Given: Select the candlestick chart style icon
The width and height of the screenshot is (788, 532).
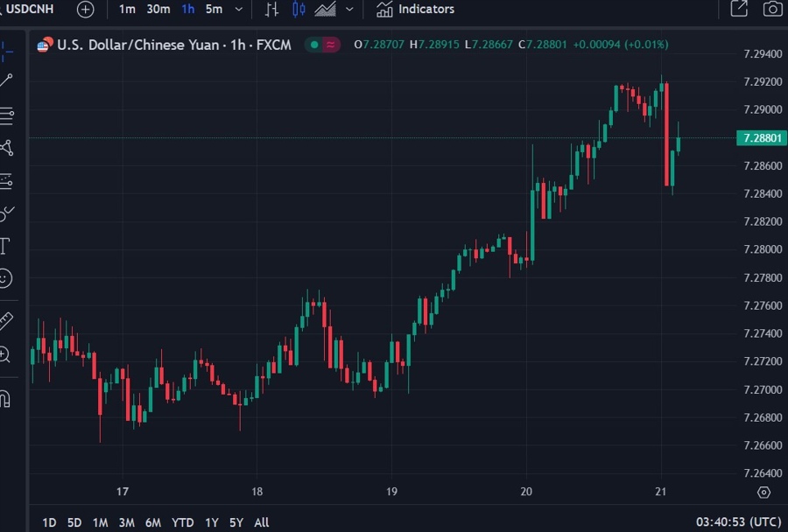Looking at the screenshot, I should coord(299,9).
